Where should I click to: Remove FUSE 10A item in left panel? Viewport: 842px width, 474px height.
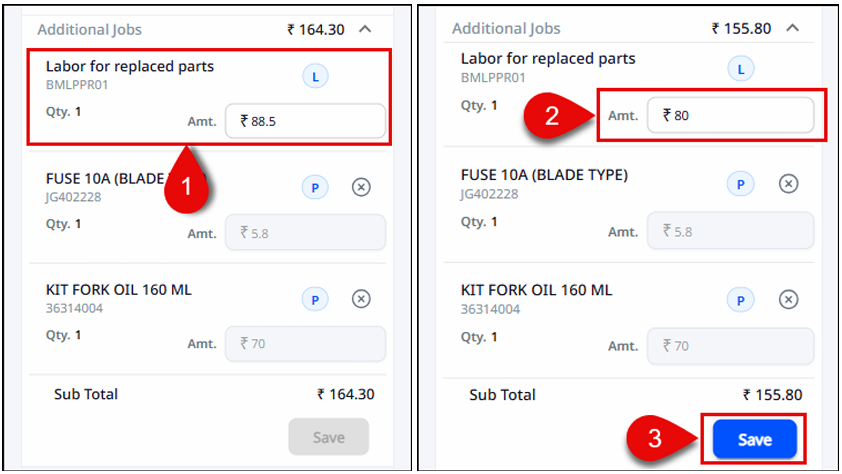(x=362, y=186)
